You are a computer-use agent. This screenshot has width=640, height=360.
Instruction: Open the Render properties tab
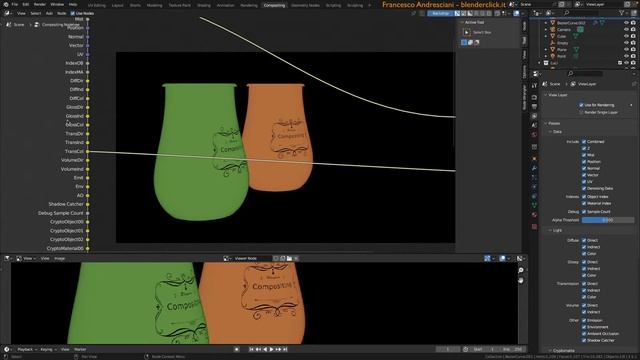[x=534, y=98]
